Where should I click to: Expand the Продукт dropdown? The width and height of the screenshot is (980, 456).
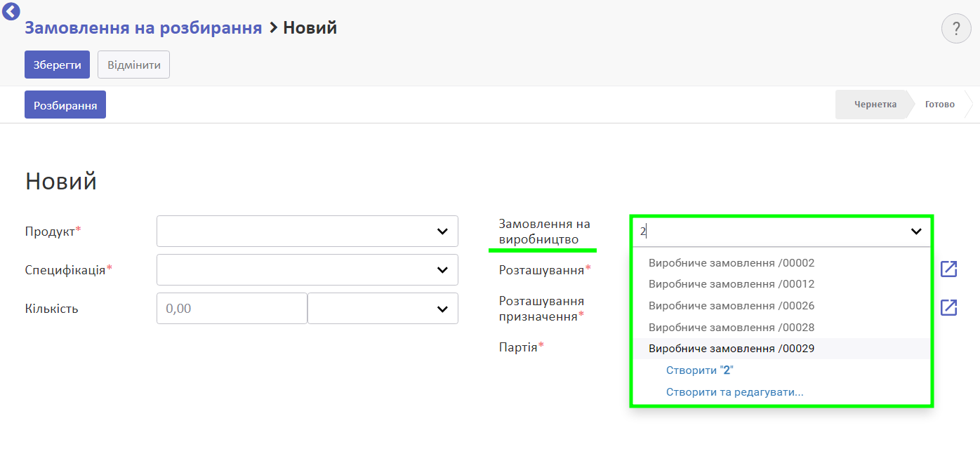click(x=442, y=232)
